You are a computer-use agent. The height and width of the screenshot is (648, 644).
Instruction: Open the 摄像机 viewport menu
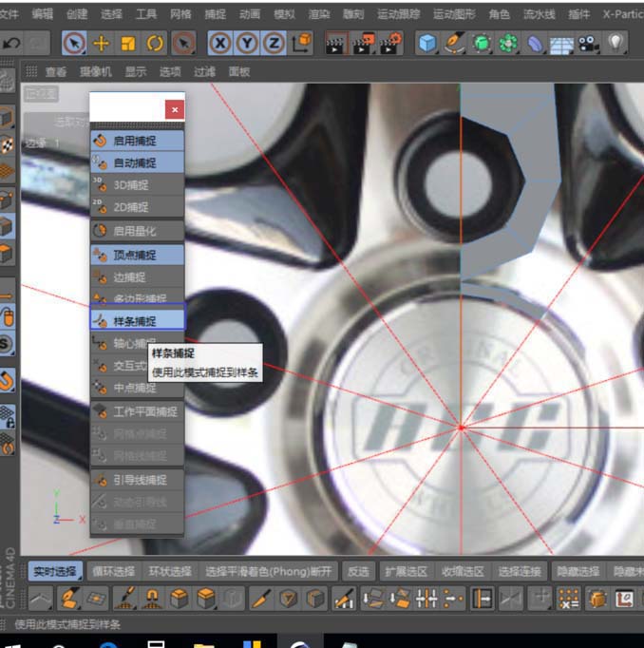coord(95,71)
